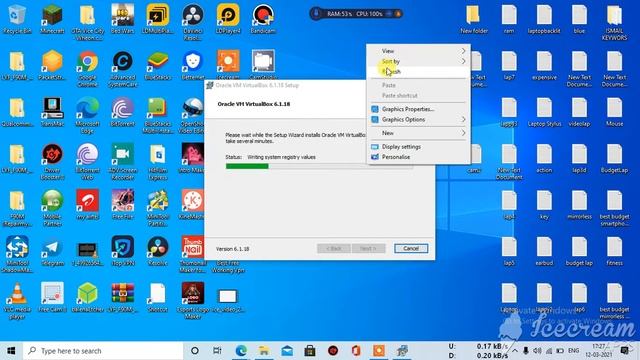Select the Free Fire desktop icon
640x360 pixels.
122,205
